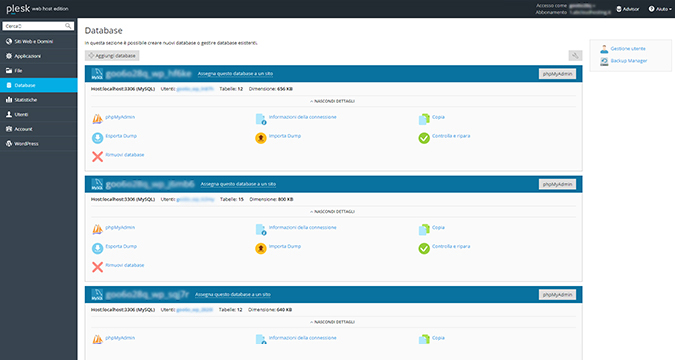Click 'Dimensione: 656 KB' text
The image size is (675, 360).
coord(271,89)
